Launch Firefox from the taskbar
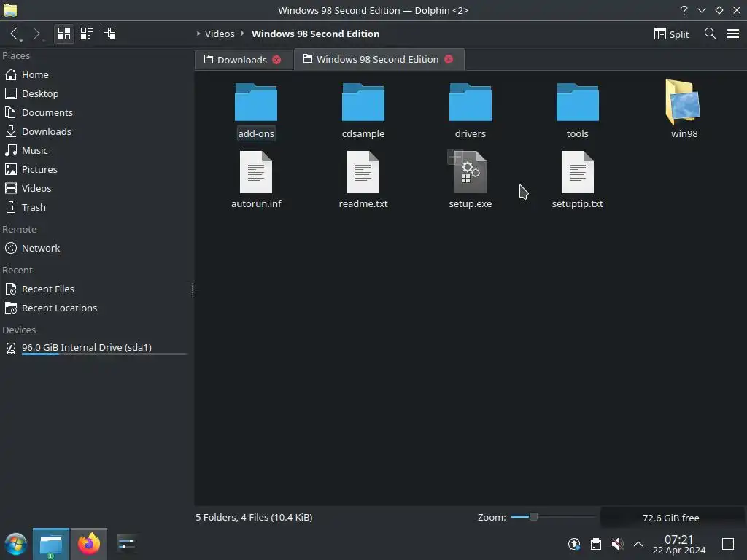 click(89, 544)
